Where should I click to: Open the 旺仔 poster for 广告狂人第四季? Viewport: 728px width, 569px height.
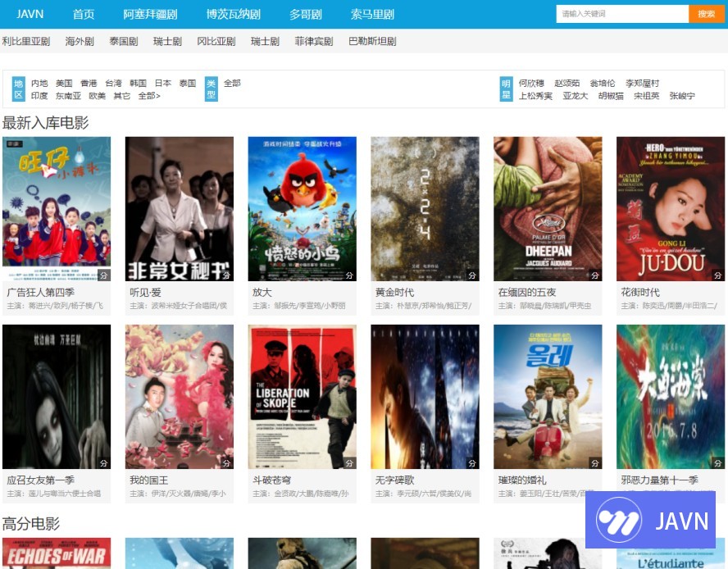tap(57, 208)
